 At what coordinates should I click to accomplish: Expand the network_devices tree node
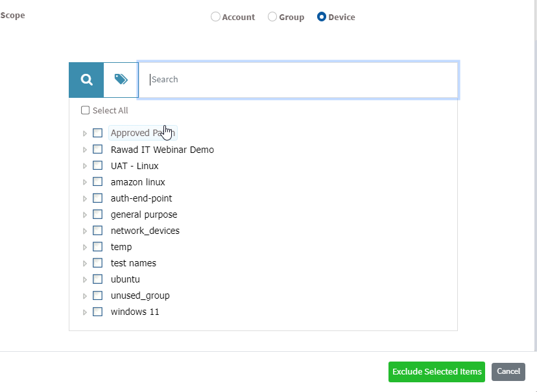pos(85,231)
